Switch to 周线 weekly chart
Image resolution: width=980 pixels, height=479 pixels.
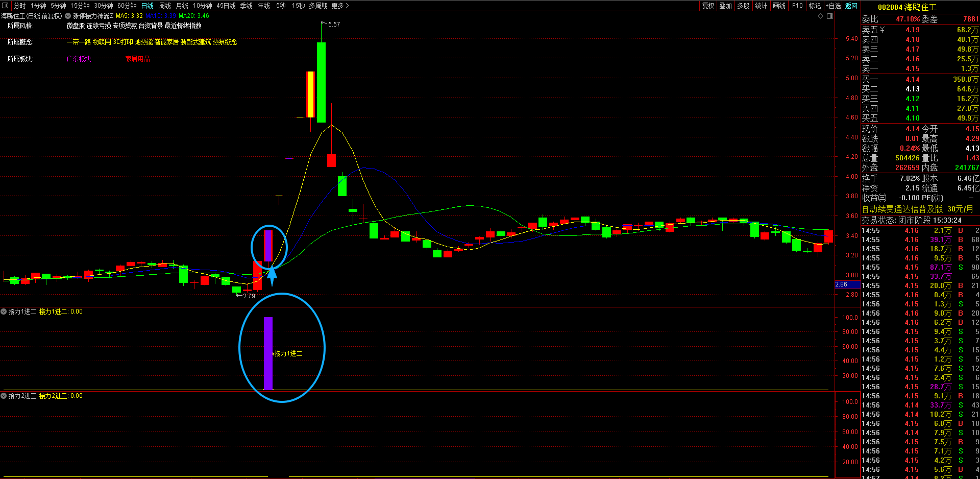[165, 6]
